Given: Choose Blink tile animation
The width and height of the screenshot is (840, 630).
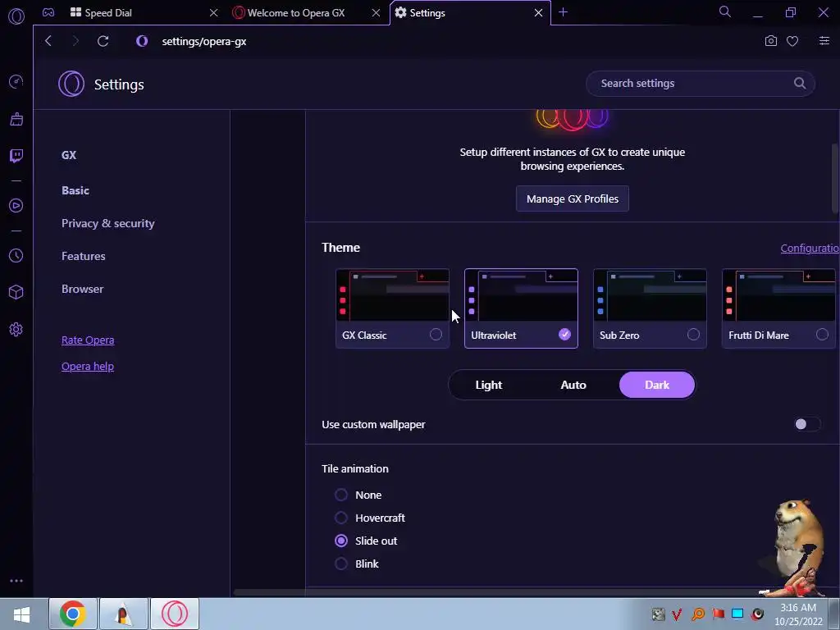Looking at the screenshot, I should pyautogui.click(x=341, y=564).
